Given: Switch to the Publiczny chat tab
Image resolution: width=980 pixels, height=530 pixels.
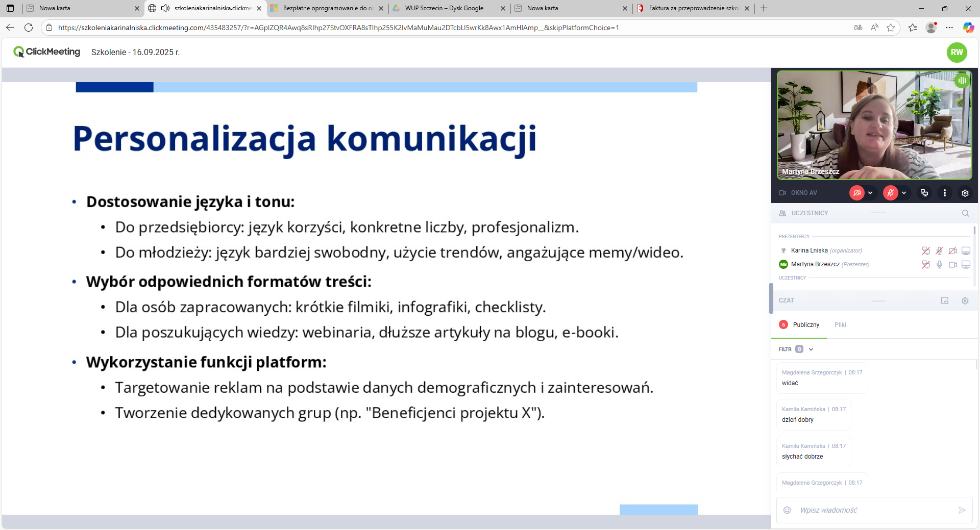Looking at the screenshot, I should point(799,325).
